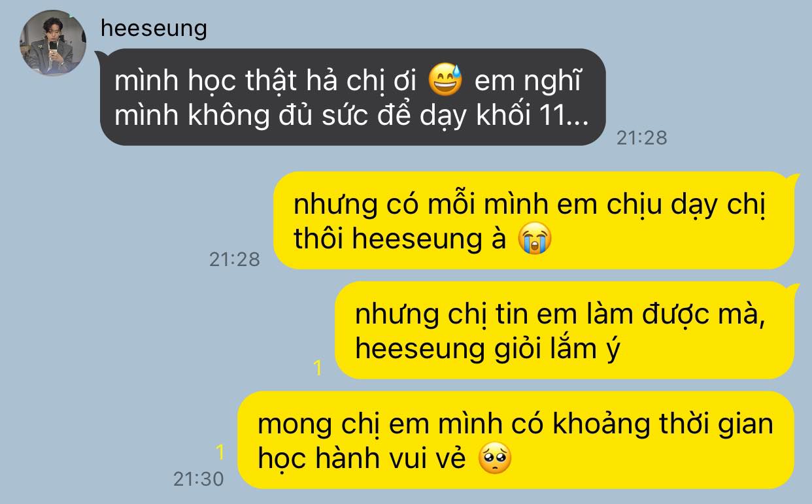Click the text 'học hành vui vẻ'
This screenshot has height=504, width=812.
(x=362, y=460)
